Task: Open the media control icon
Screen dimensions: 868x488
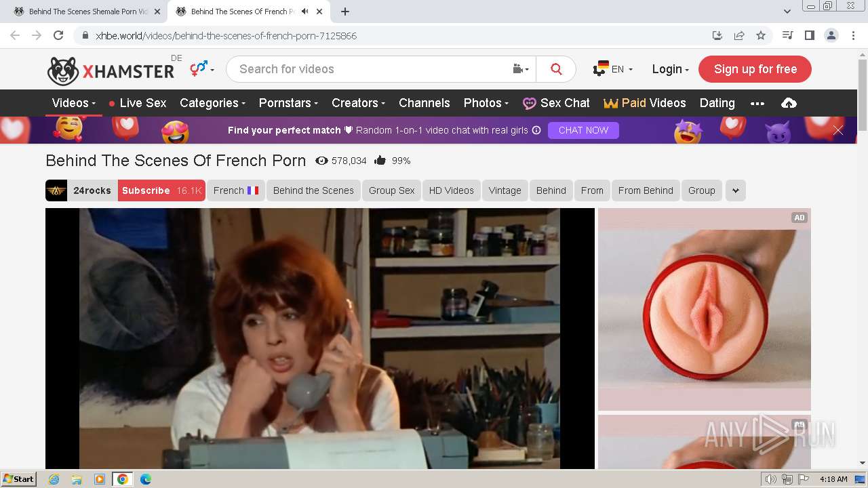Action: [787, 35]
